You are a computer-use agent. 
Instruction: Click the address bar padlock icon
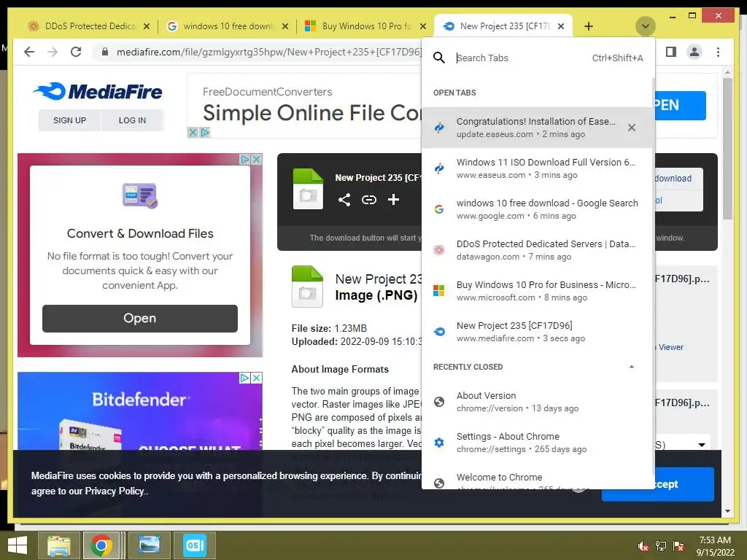(105, 52)
